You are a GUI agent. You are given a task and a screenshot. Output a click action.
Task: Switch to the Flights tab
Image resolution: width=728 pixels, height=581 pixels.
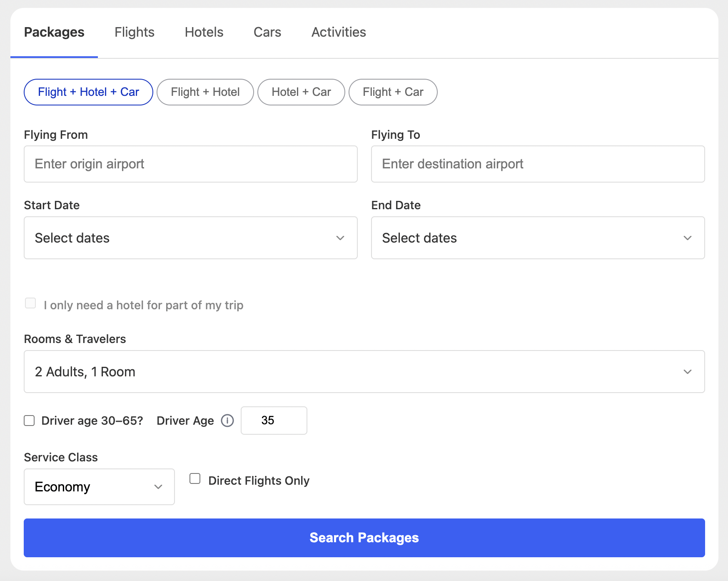[134, 32]
